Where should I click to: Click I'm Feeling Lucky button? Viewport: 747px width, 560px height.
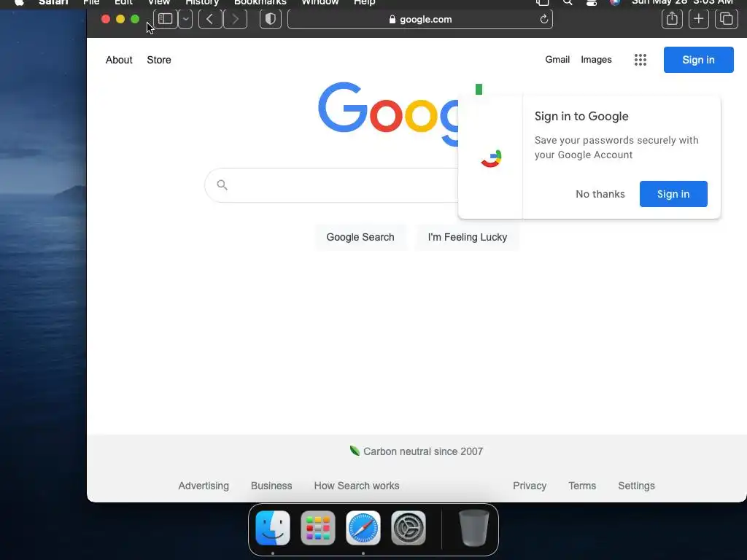pyautogui.click(x=468, y=237)
